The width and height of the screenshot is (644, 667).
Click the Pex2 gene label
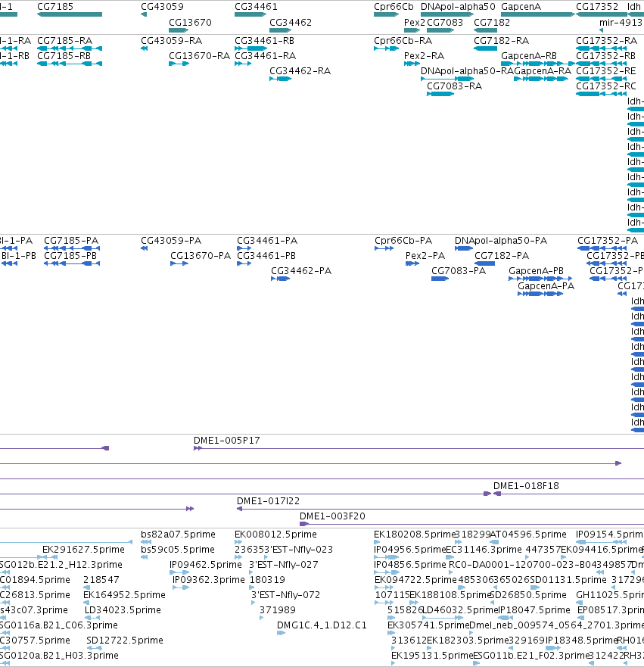click(x=415, y=22)
